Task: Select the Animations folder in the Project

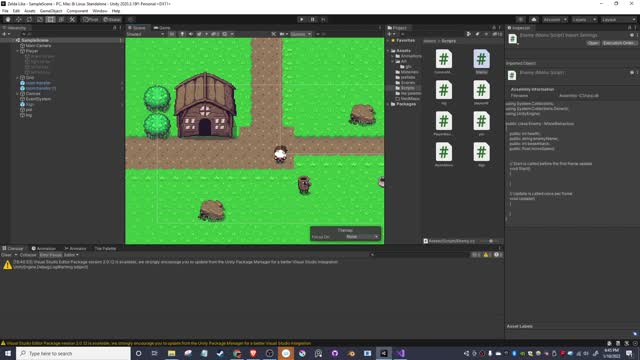Action: point(409,56)
